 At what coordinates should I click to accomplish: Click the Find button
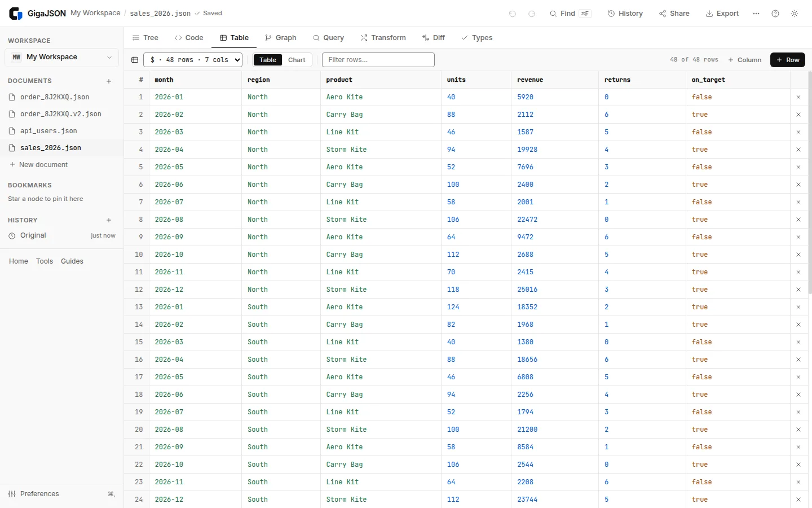pos(570,14)
